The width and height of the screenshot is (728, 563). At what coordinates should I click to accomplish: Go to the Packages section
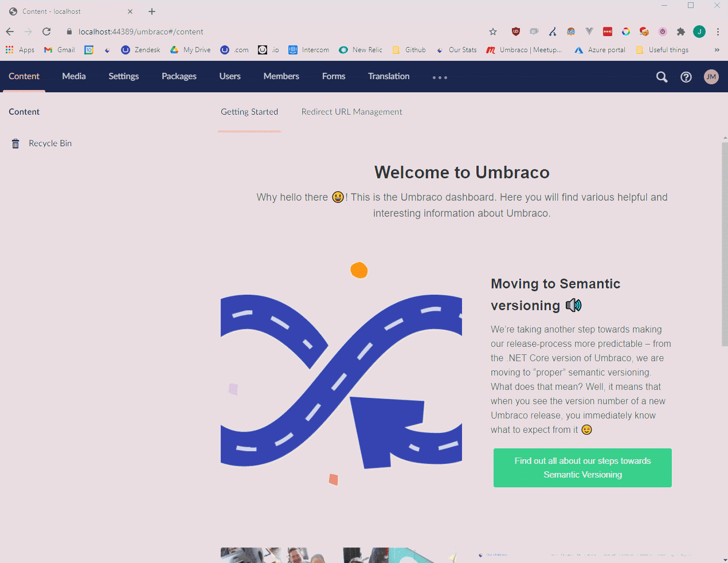point(179,76)
